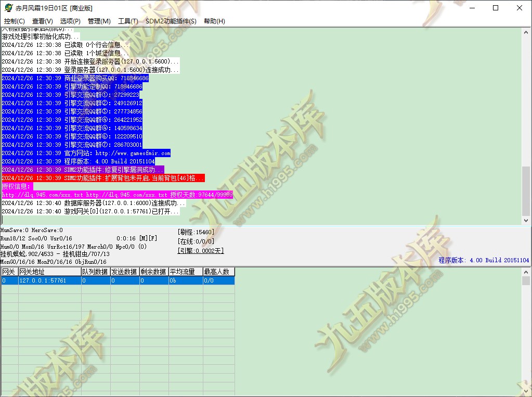
Task: Click the 扩展背包未开启 red log line
Action: pyautogui.click(x=103, y=178)
